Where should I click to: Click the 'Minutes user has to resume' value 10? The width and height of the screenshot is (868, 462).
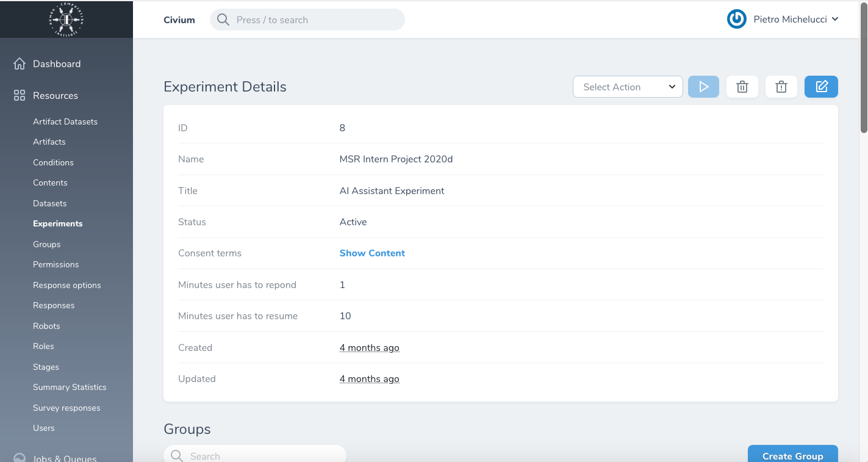pyautogui.click(x=345, y=316)
